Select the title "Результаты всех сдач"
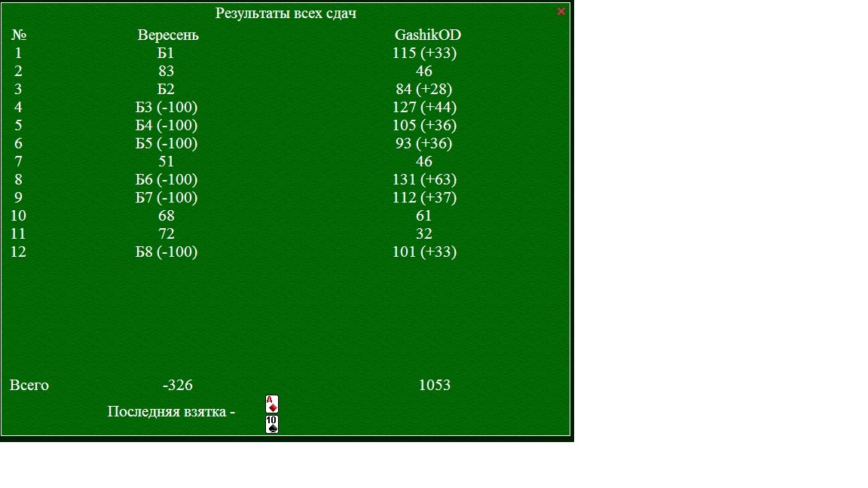Image resolution: width=868 pixels, height=488 pixels. (286, 14)
